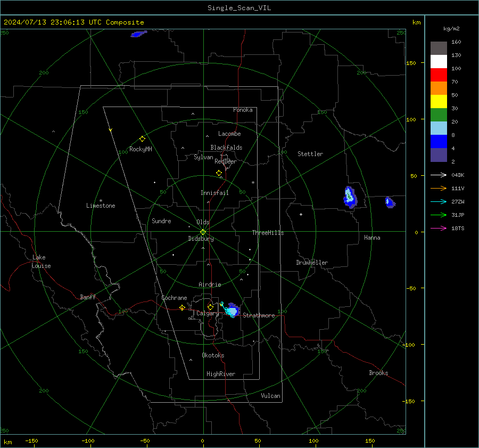Screen dimensions: 479x448
Task: Select the gray 130-160 legend color
Action: (x=439, y=48)
